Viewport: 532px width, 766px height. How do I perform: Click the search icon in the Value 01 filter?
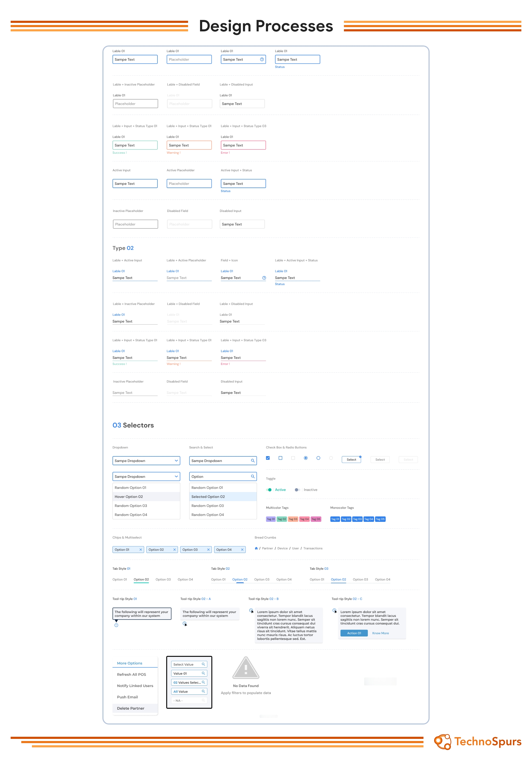pyautogui.click(x=203, y=673)
